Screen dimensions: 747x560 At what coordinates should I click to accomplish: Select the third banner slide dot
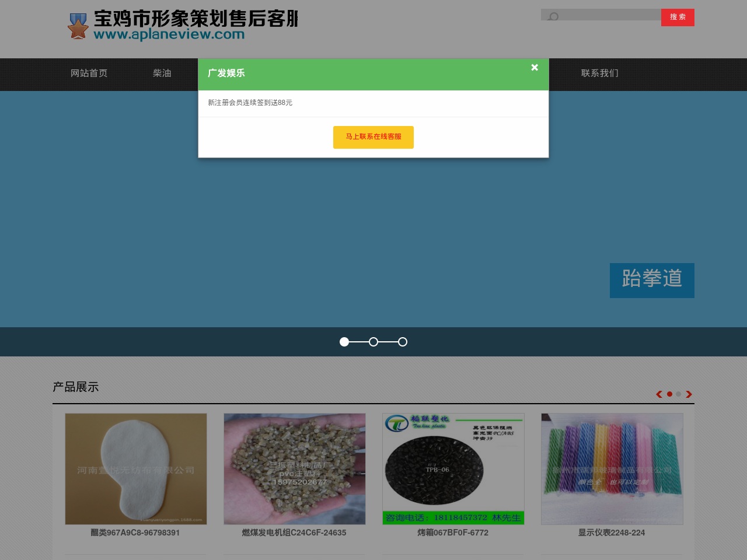[x=403, y=342]
